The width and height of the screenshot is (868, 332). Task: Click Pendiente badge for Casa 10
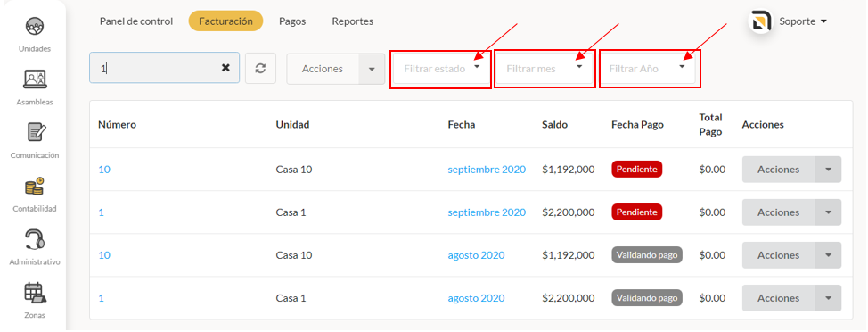coord(637,169)
